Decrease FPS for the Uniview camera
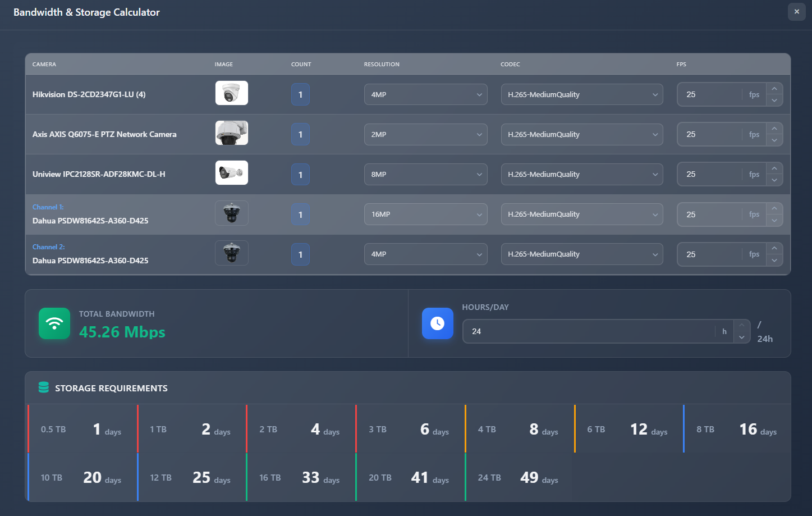812x516 pixels. (x=774, y=179)
